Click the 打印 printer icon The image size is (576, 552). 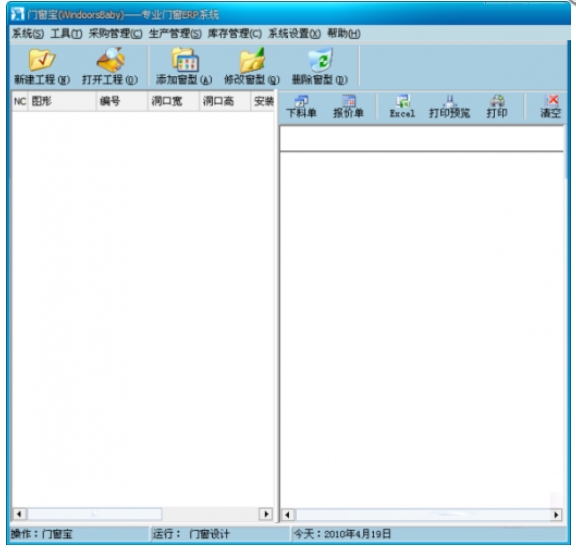(x=497, y=107)
